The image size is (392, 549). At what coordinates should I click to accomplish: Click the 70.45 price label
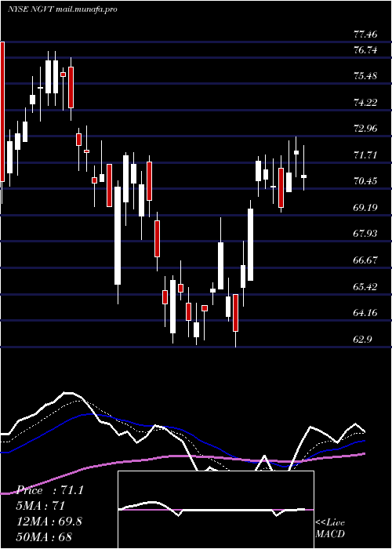[365, 181]
